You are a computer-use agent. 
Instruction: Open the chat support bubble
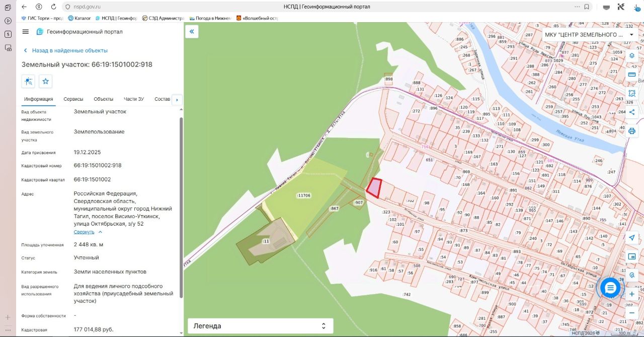610,288
